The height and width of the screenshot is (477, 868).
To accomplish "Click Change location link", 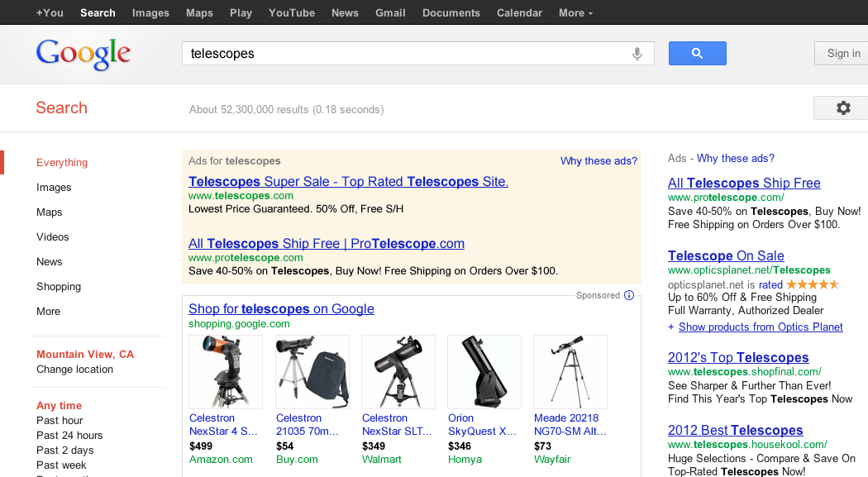I will (x=74, y=369).
